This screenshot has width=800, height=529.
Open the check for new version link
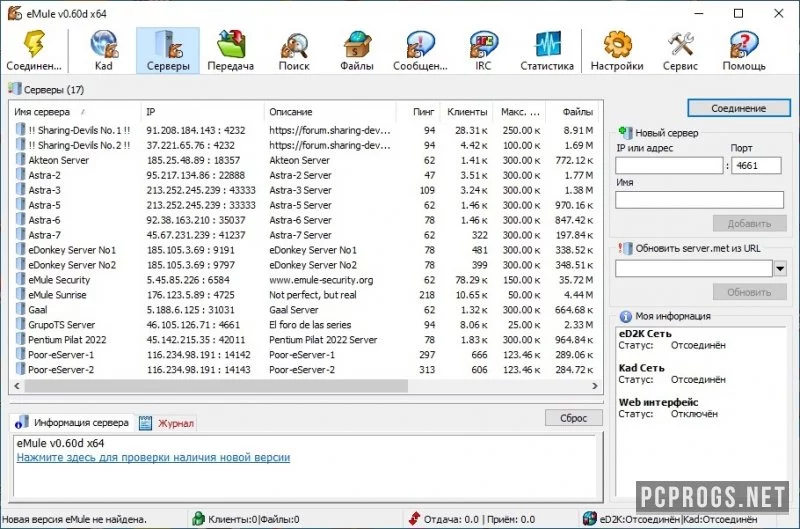click(x=153, y=457)
